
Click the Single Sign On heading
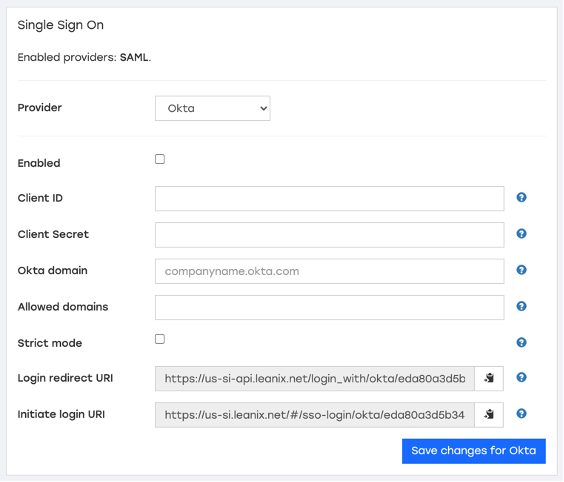pos(60,25)
